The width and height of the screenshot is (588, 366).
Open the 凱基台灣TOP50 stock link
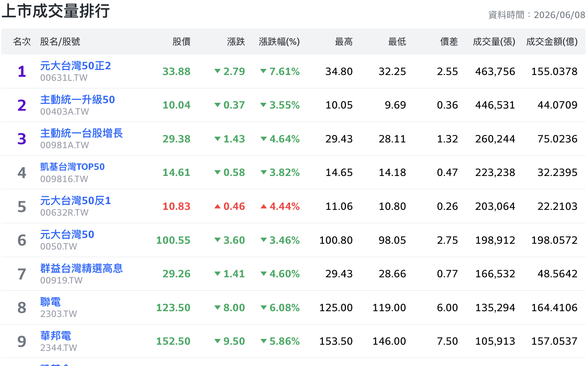(x=73, y=167)
